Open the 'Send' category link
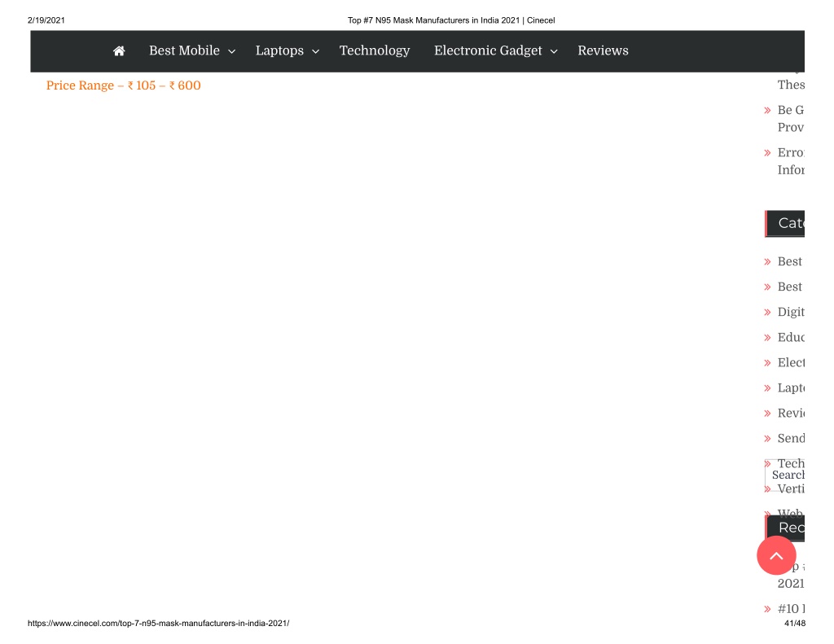Image resolution: width=834 pixels, height=644 pixels. 791,438
